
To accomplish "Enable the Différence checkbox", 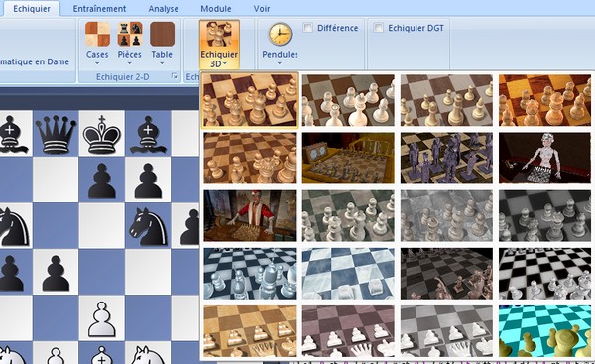I will click(x=307, y=28).
